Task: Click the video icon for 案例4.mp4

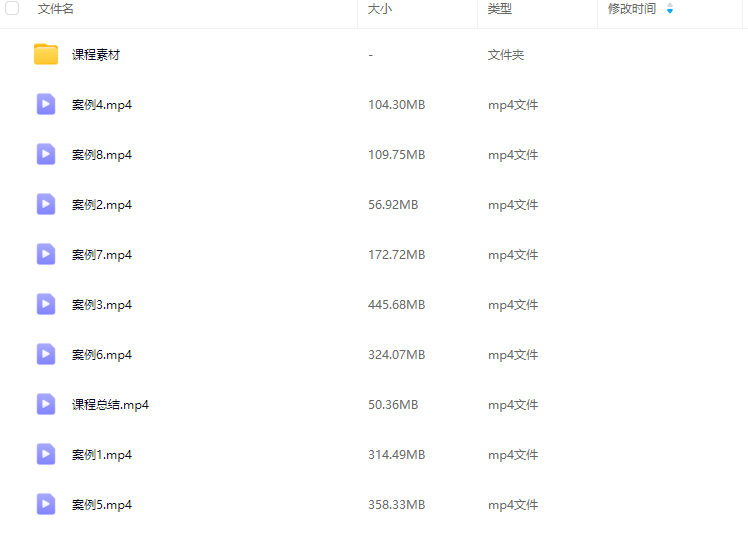Action: click(46, 104)
